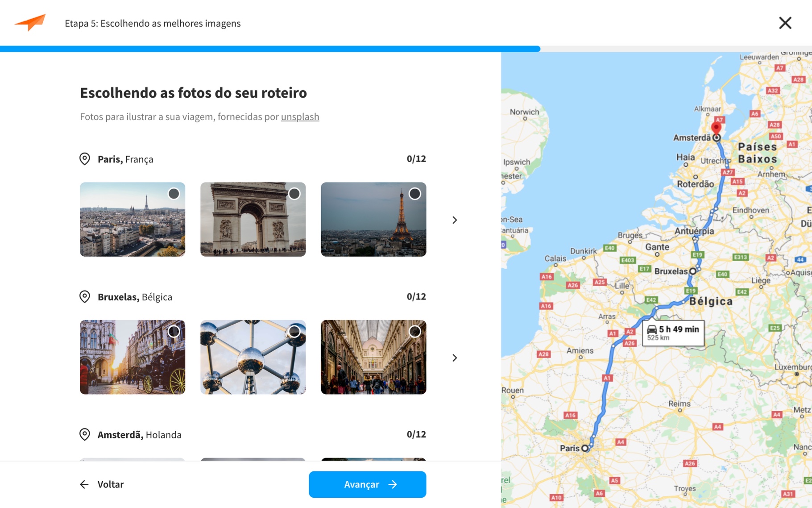
Task: Click the location pin next to Paris
Action: tap(85, 159)
